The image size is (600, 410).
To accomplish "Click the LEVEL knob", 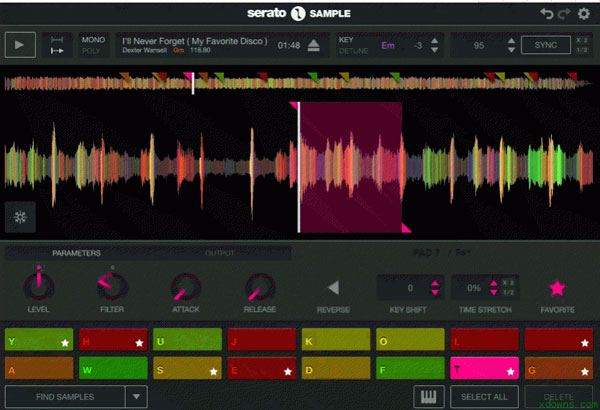I will click(x=39, y=286).
